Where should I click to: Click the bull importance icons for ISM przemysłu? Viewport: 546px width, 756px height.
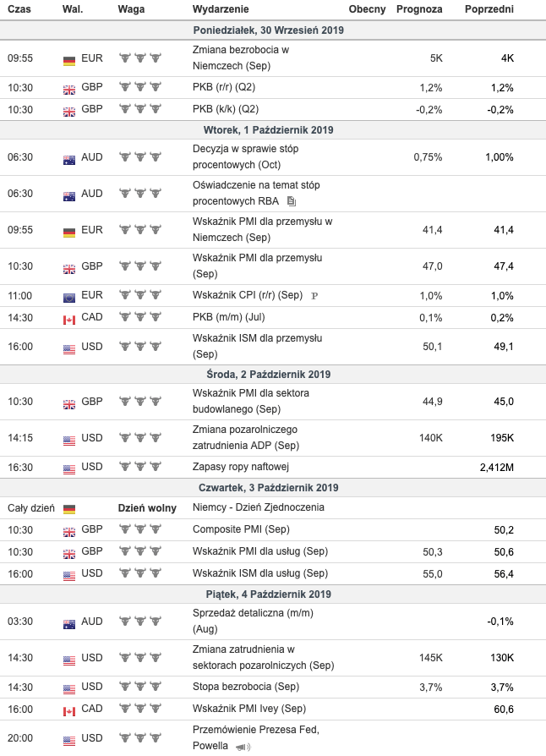point(139,346)
